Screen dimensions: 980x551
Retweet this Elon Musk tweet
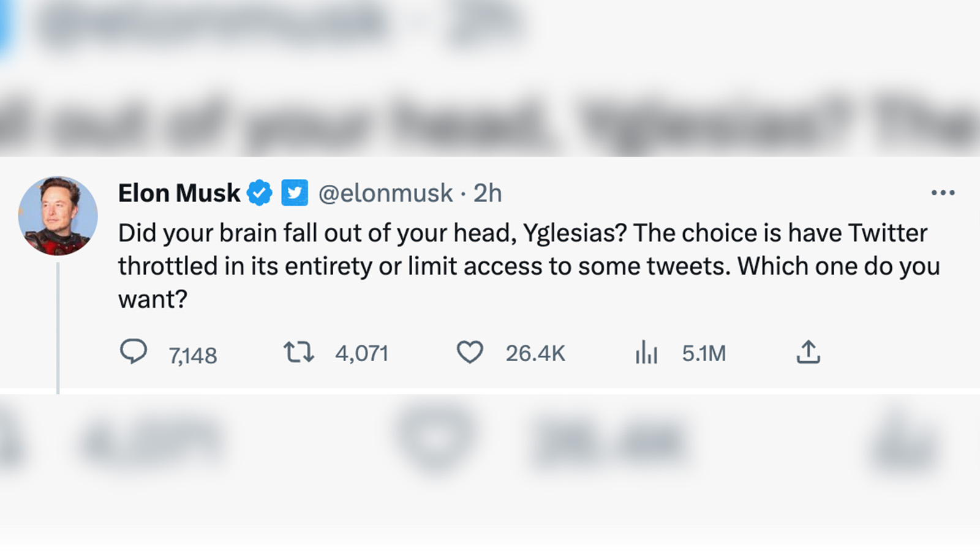coord(298,353)
